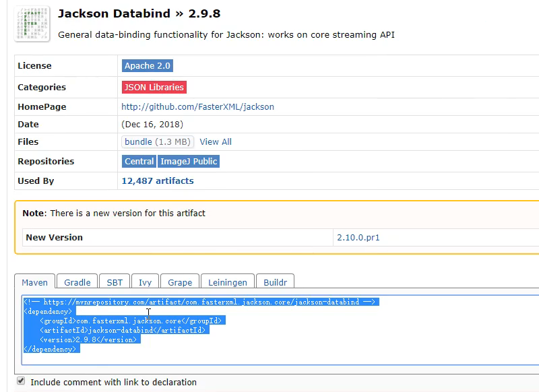Screen dimensions: 539x392
Task: Switch to the SBT tab
Action: coord(115,282)
